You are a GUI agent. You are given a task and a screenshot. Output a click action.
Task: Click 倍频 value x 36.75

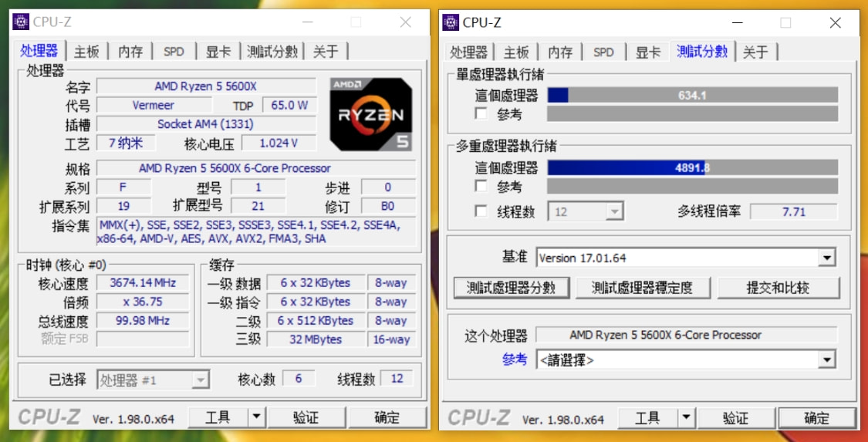143,302
